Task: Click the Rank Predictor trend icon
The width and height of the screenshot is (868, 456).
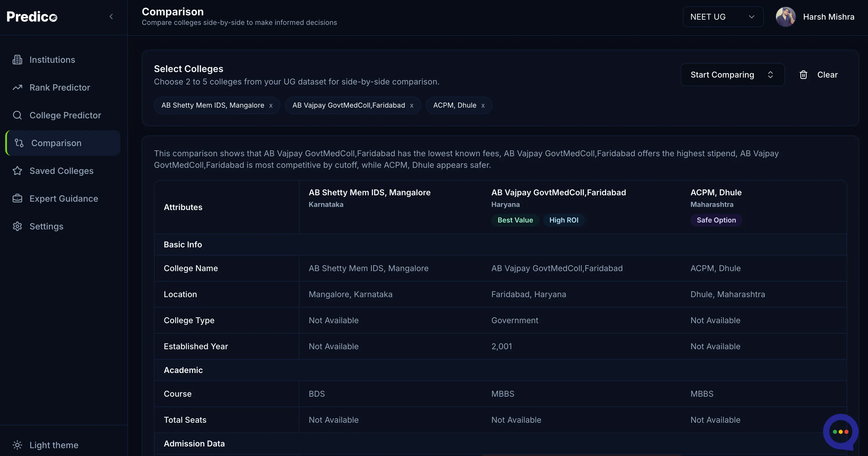Action: point(17,87)
